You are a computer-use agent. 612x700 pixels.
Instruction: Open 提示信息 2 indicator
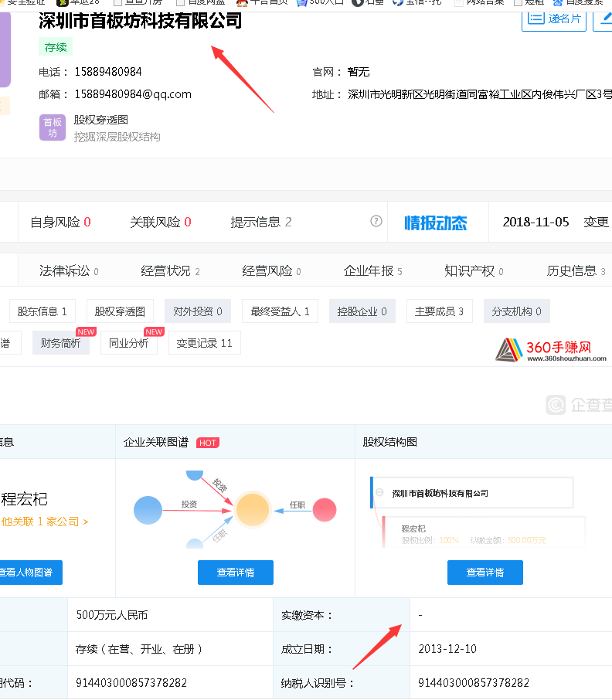pos(260,222)
